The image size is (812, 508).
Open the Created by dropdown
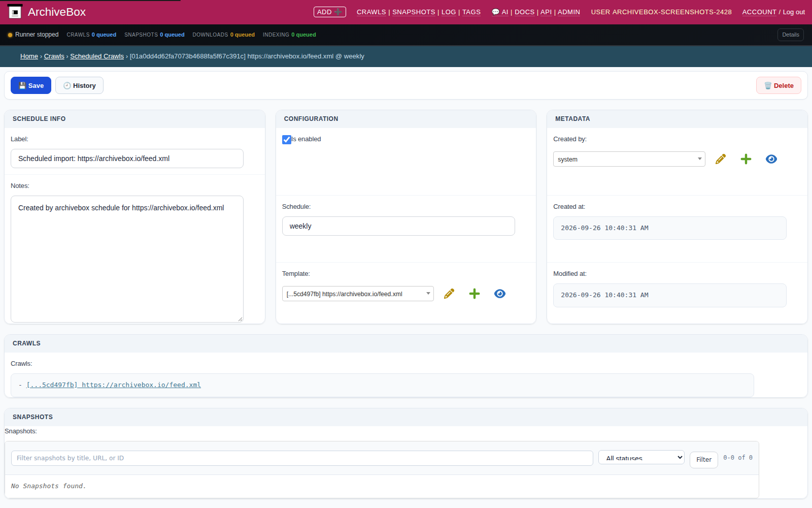coord(629,159)
